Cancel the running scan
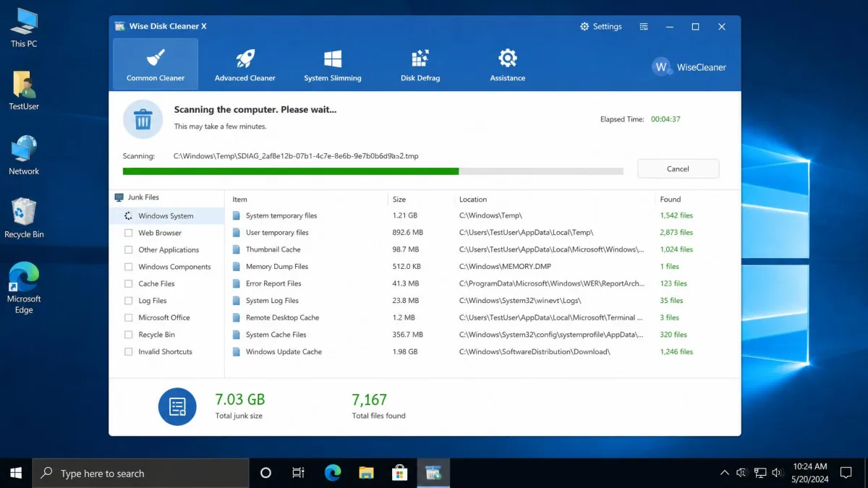The height and width of the screenshot is (488, 868). click(678, 168)
